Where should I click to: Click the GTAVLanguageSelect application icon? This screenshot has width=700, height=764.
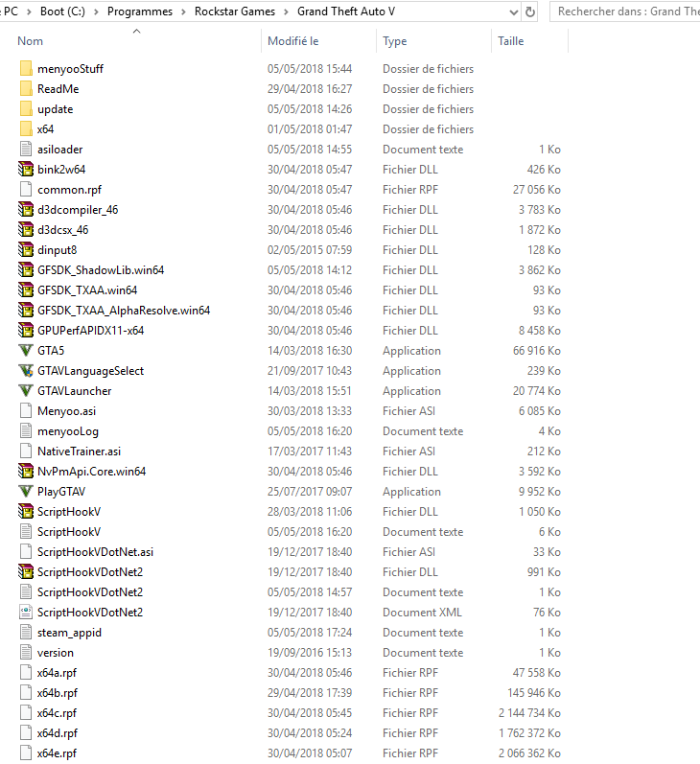[x=26, y=371]
